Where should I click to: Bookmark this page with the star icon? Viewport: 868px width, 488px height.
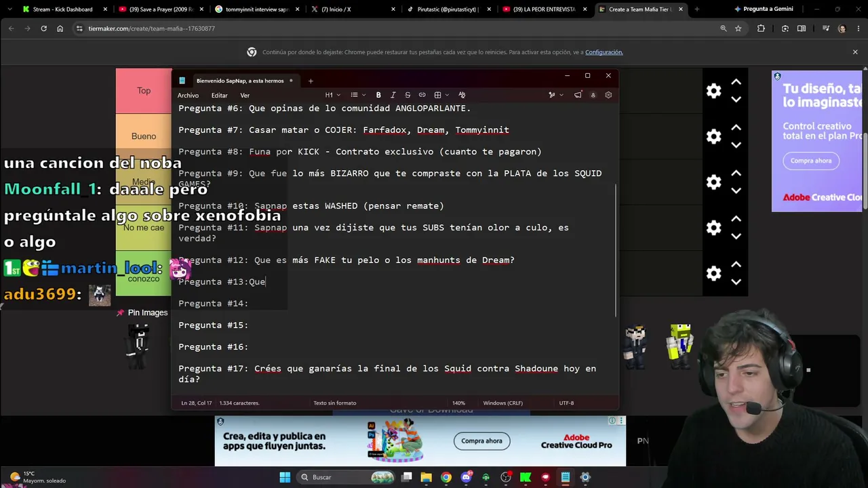click(738, 28)
